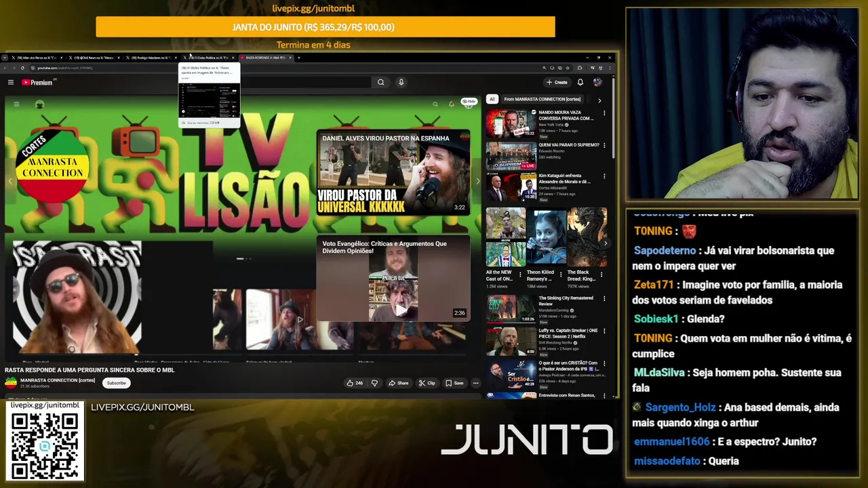Open the video title RASTA RESPONDE text
The image size is (868, 488).
click(x=90, y=370)
